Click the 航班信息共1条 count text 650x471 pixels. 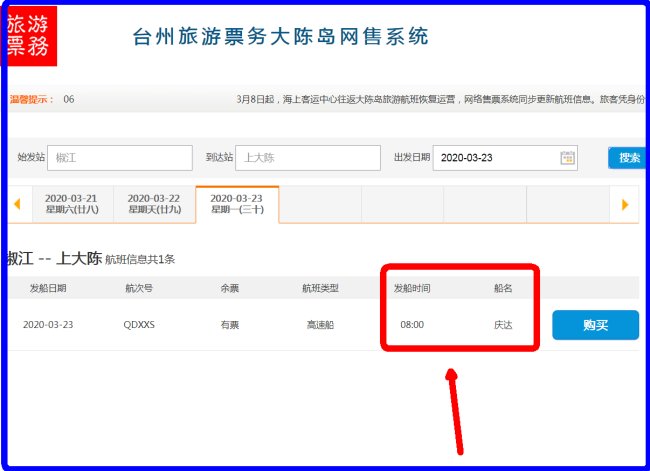pos(140,260)
